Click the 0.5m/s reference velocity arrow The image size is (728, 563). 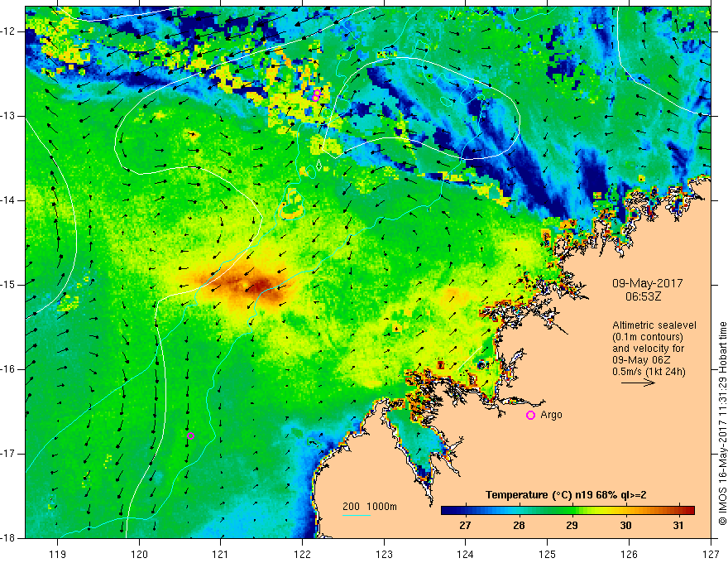638,383
